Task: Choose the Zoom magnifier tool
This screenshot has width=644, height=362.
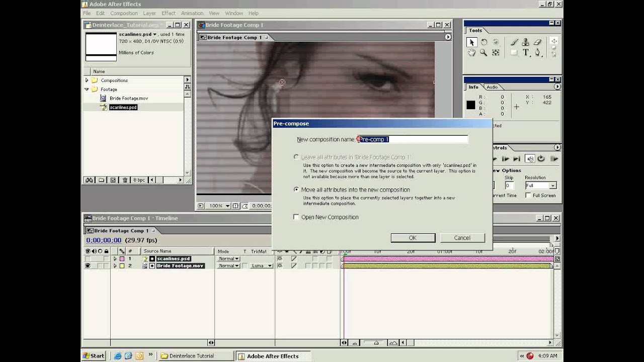Action: point(484,52)
